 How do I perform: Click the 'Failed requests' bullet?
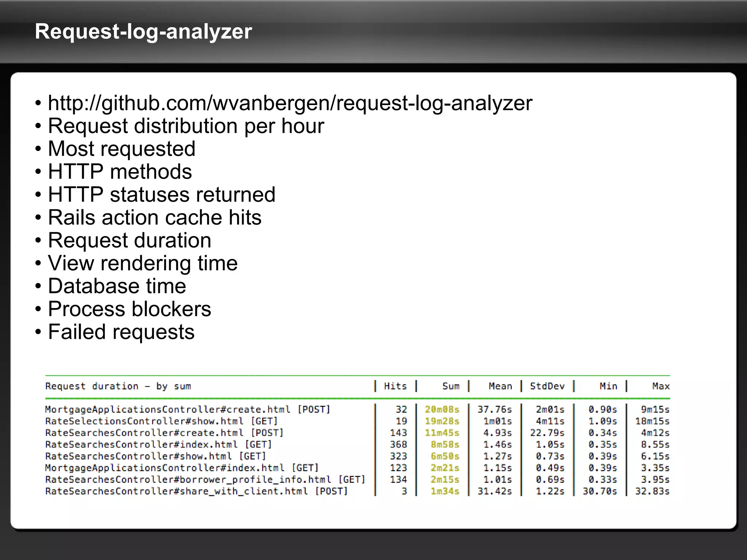[121, 332]
